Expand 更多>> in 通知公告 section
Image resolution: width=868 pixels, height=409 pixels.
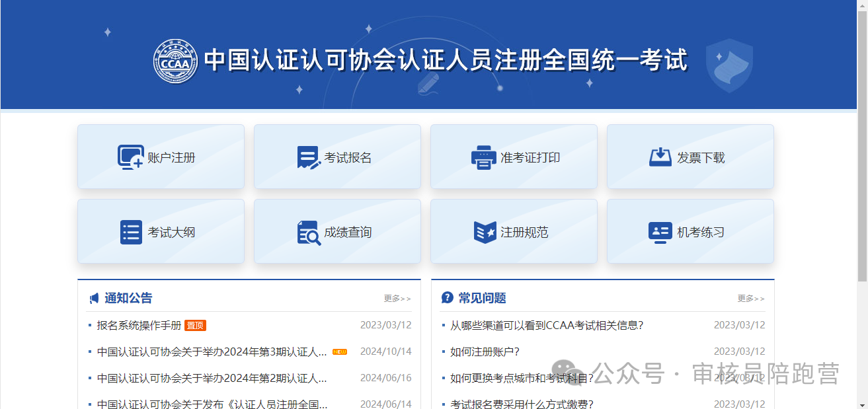(397, 299)
